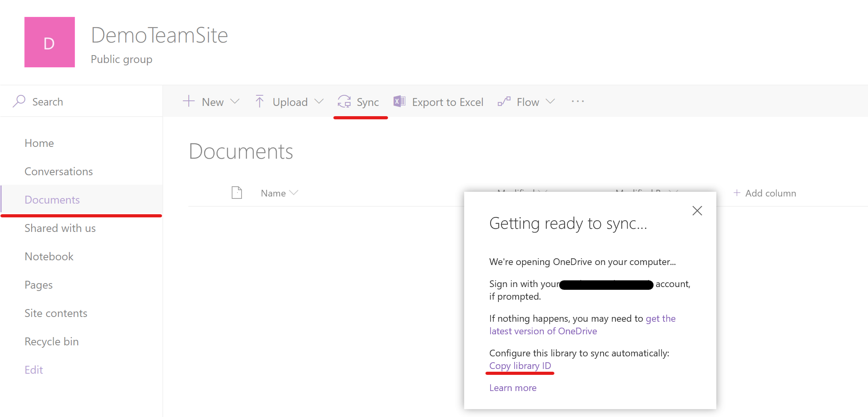Go to Home in the left navigation
The width and height of the screenshot is (868, 417).
pos(39,143)
